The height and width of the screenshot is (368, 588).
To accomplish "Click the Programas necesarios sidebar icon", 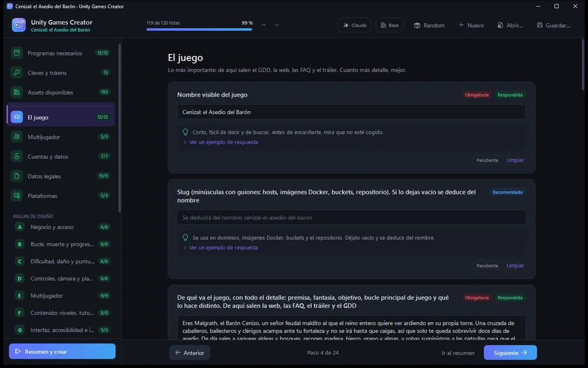I will (17, 53).
